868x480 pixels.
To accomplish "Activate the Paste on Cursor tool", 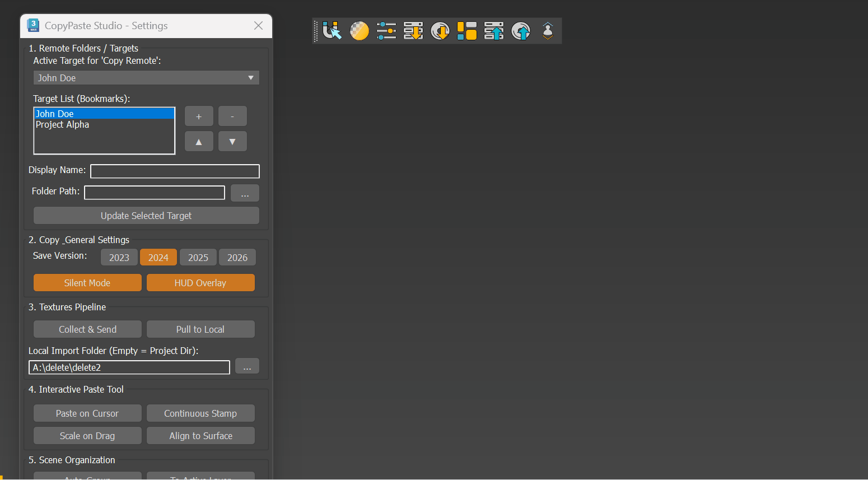I will coord(87,413).
